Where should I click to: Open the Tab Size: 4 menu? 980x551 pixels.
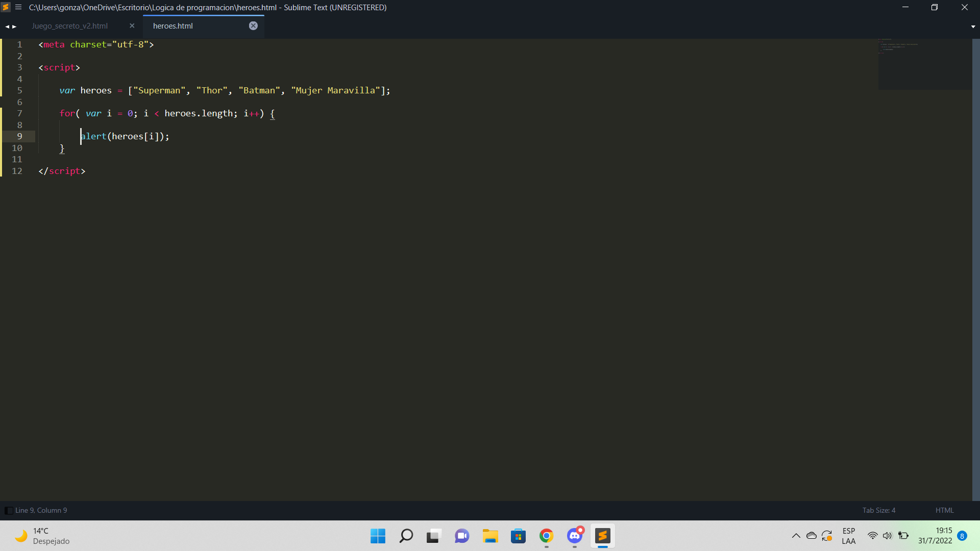point(878,510)
